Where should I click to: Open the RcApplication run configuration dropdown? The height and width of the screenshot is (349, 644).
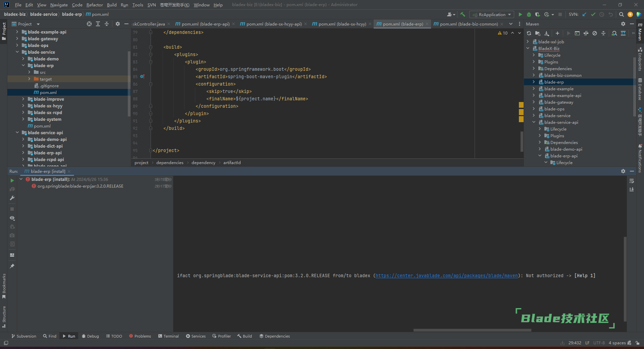click(x=492, y=14)
